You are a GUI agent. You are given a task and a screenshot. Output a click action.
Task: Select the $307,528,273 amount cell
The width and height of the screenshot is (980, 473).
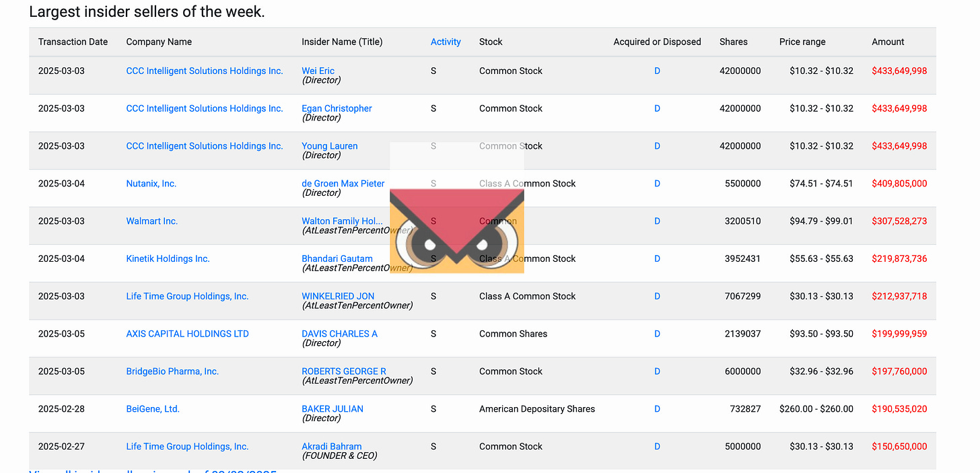coord(899,221)
